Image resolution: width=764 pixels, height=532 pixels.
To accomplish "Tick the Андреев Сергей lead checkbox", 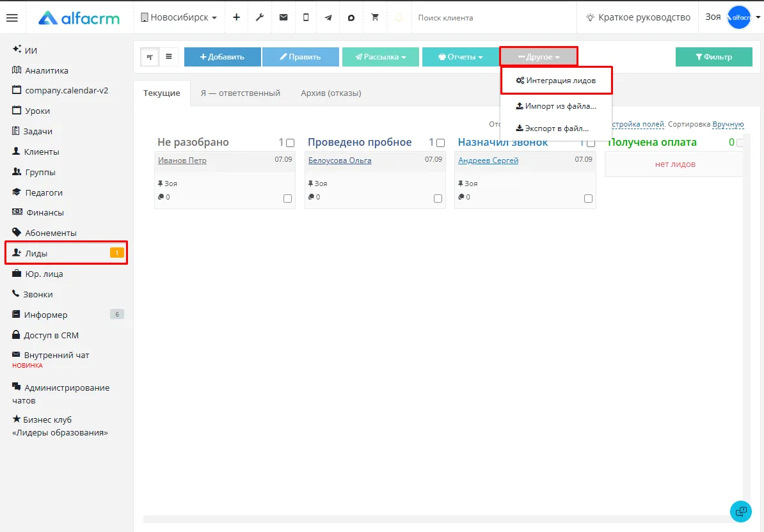I will click(588, 199).
